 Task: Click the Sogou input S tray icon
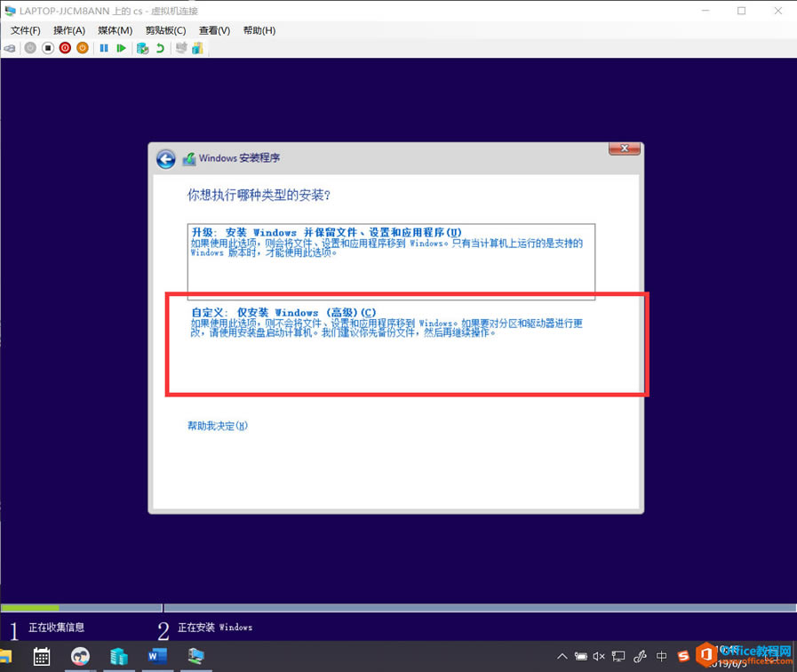click(683, 656)
